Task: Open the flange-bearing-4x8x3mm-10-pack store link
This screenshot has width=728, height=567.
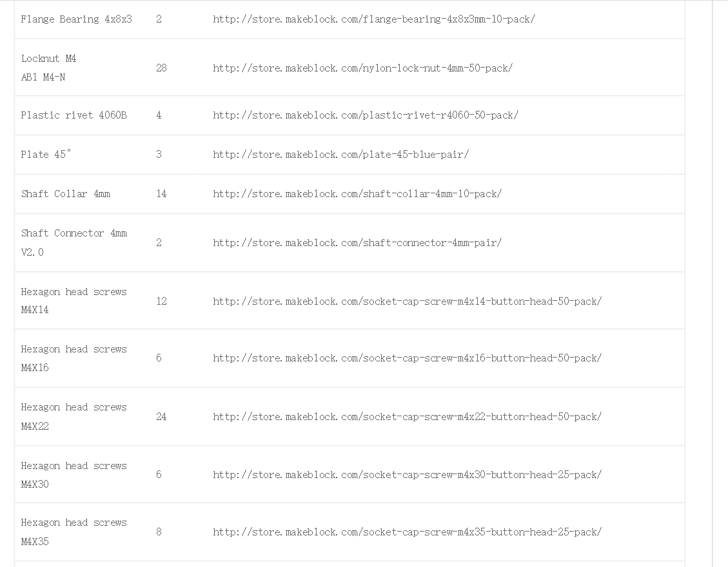Action: (373, 19)
